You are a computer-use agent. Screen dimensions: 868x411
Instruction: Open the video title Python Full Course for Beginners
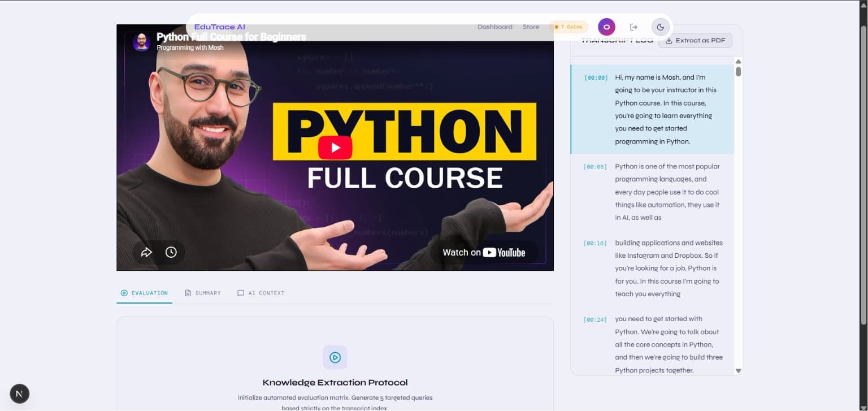(x=231, y=37)
